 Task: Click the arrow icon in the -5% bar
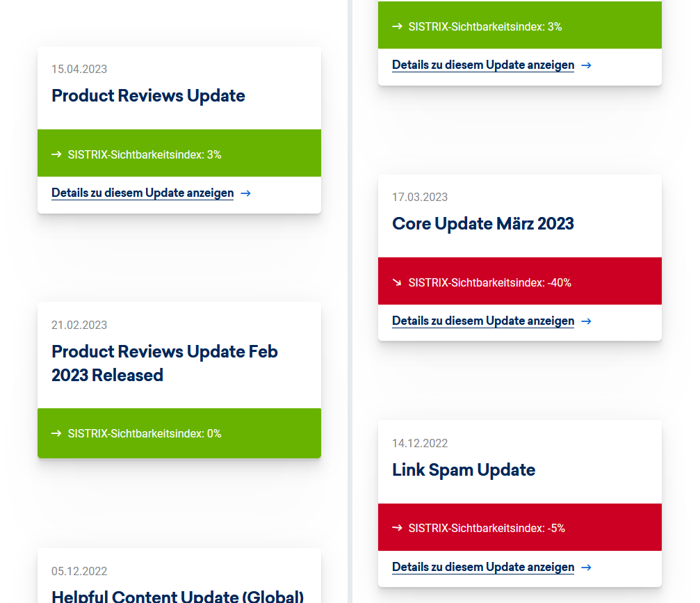pyautogui.click(x=397, y=528)
